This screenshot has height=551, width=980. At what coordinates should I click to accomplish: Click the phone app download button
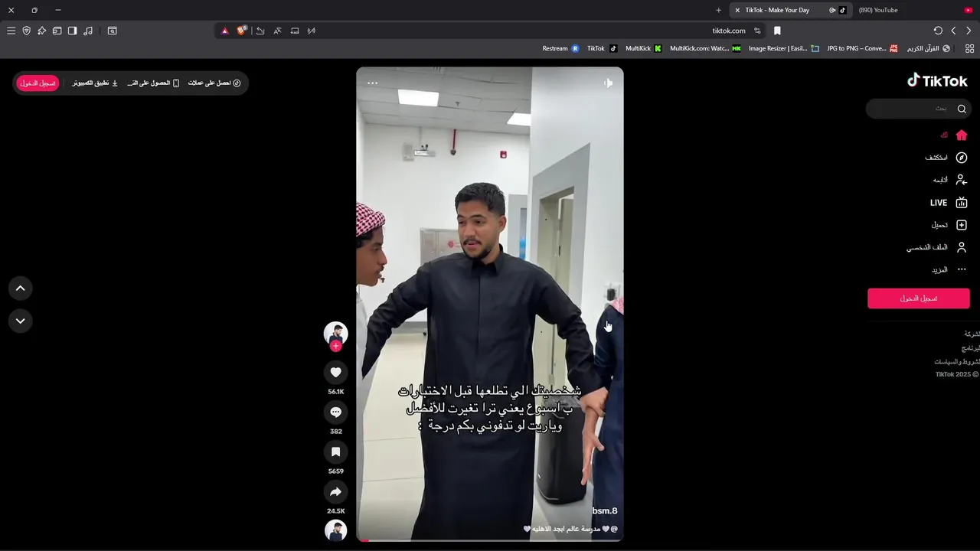click(x=153, y=83)
